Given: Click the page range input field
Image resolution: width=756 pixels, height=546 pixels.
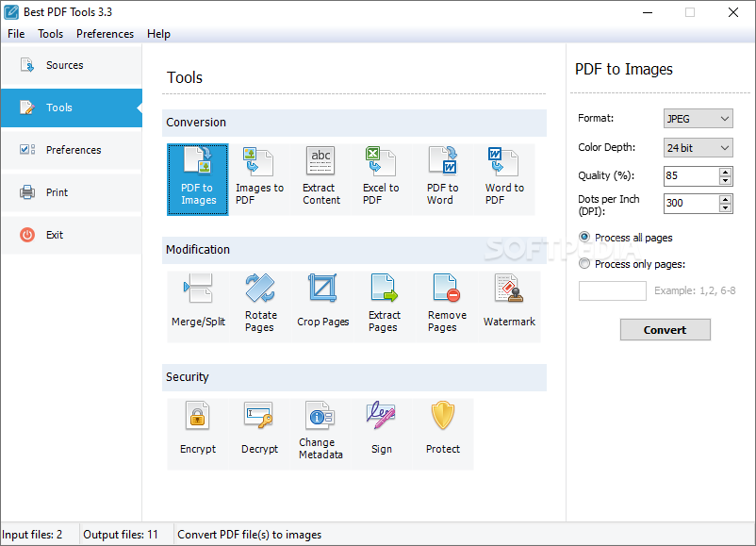Looking at the screenshot, I should [613, 290].
